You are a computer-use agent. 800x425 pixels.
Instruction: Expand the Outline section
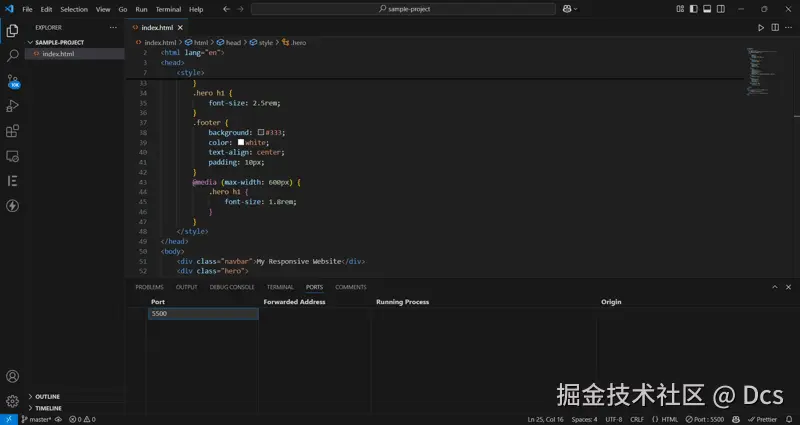[47, 396]
